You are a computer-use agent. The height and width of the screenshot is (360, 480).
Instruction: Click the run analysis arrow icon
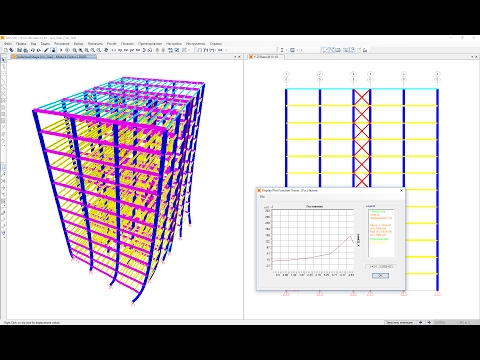61,50
